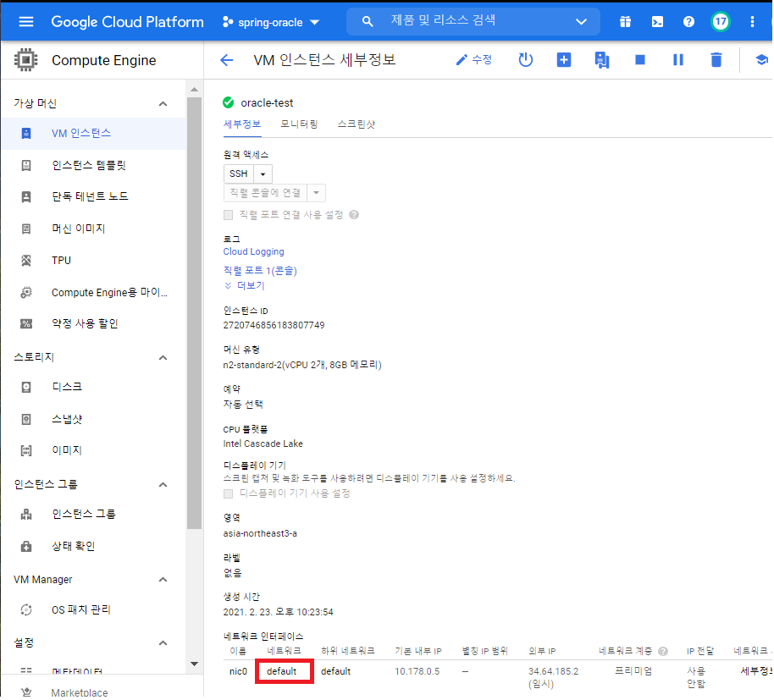The height and width of the screenshot is (700, 774).
Task: Click the 수정 edit button
Action: [473, 60]
